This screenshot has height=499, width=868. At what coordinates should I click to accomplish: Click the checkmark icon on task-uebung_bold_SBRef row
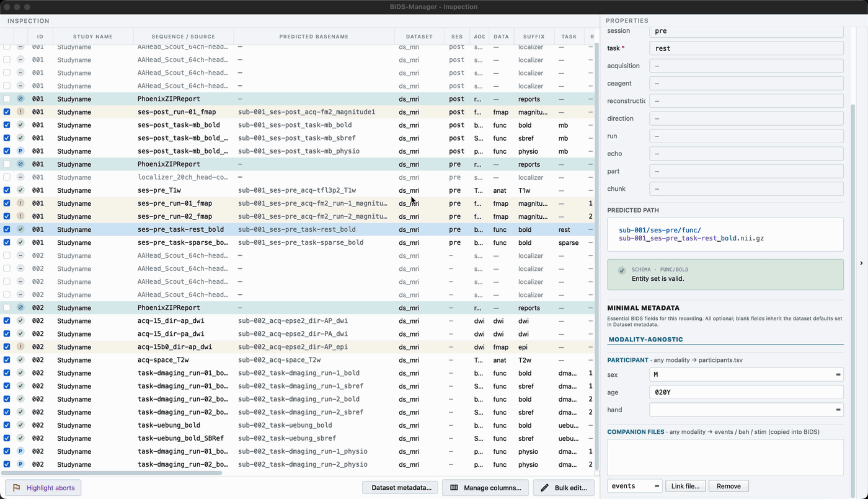pos(20,438)
